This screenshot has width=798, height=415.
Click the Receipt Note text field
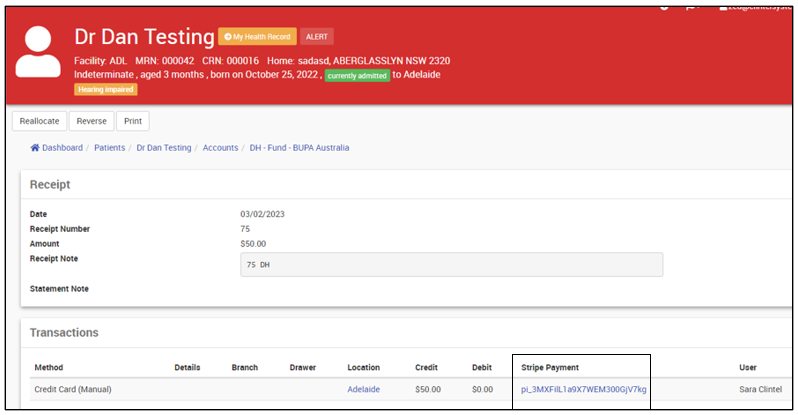point(451,265)
